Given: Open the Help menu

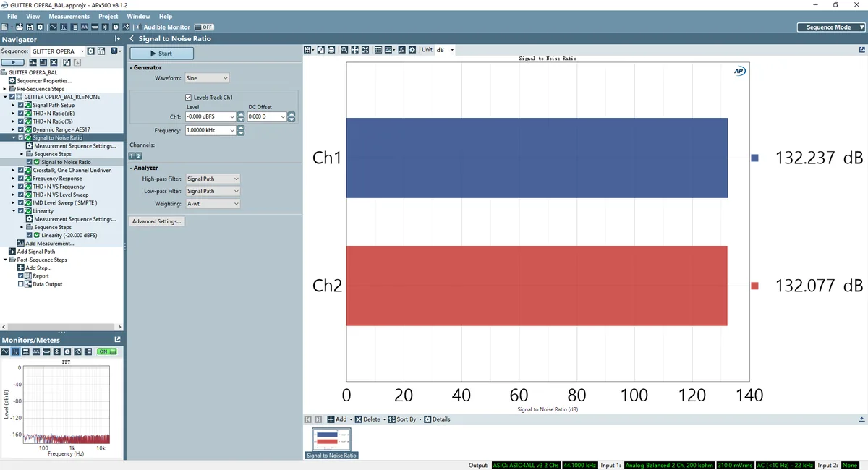Looking at the screenshot, I should pos(166,16).
